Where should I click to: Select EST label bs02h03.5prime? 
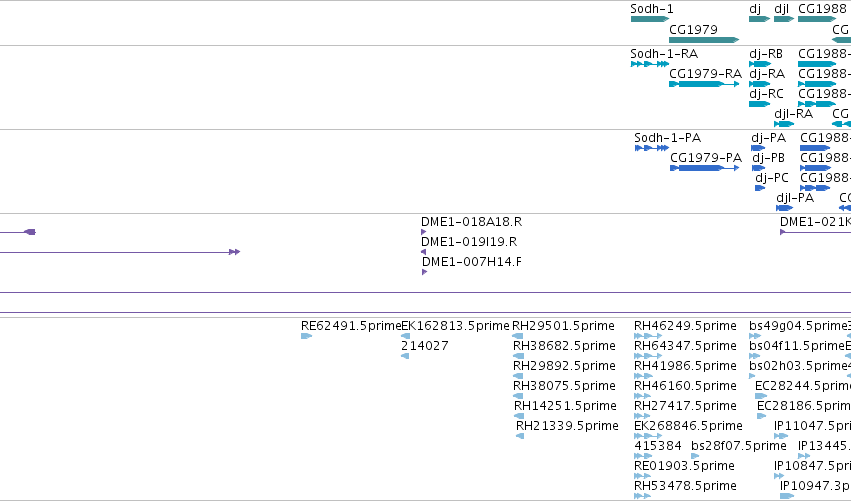tap(798, 366)
